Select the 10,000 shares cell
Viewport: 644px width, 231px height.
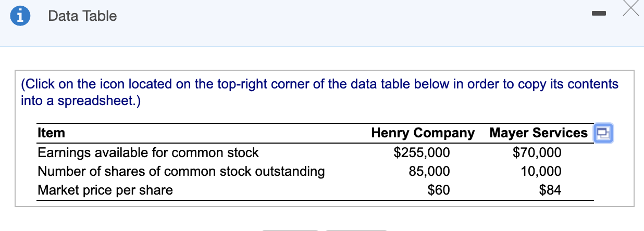pos(542,171)
